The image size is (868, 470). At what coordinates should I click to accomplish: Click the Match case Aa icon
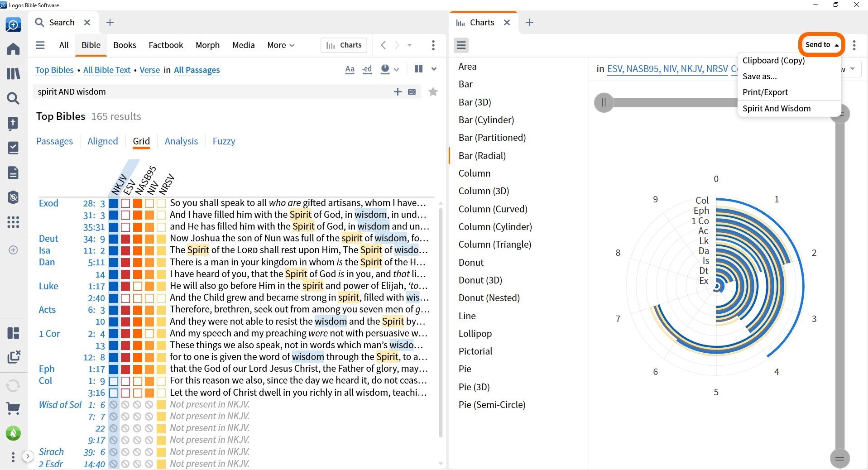coord(350,69)
